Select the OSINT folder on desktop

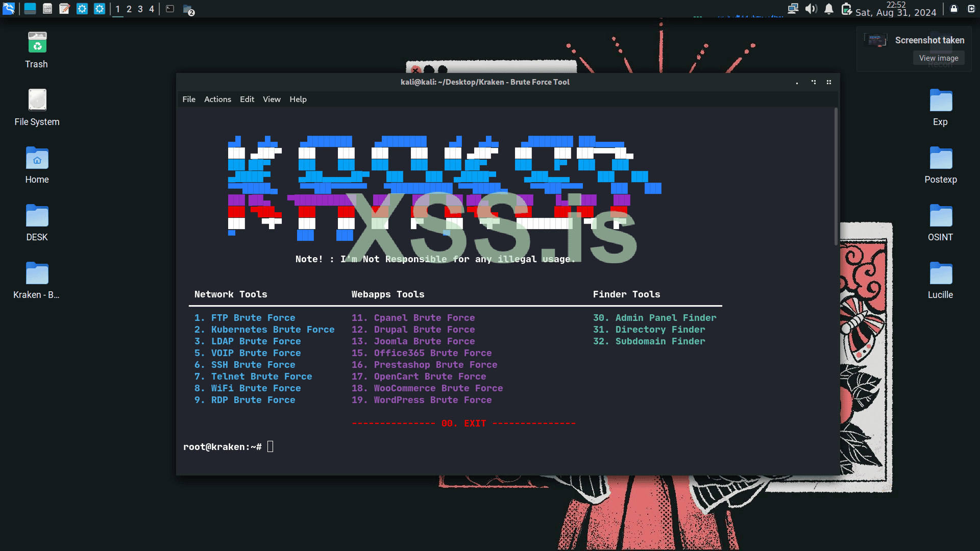pos(940,216)
